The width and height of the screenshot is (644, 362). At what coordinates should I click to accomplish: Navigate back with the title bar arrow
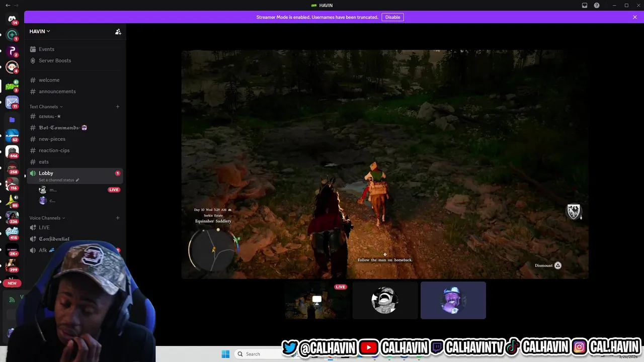coord(8,6)
